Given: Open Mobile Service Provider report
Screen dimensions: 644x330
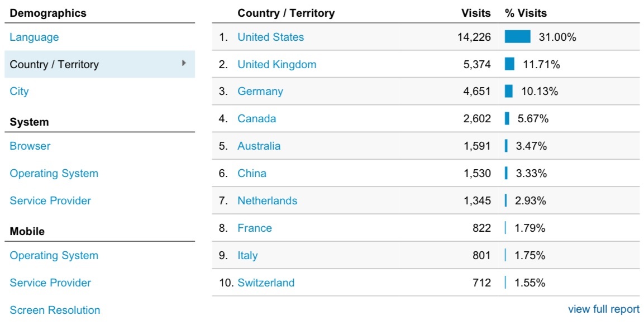Looking at the screenshot, I should coord(50,283).
